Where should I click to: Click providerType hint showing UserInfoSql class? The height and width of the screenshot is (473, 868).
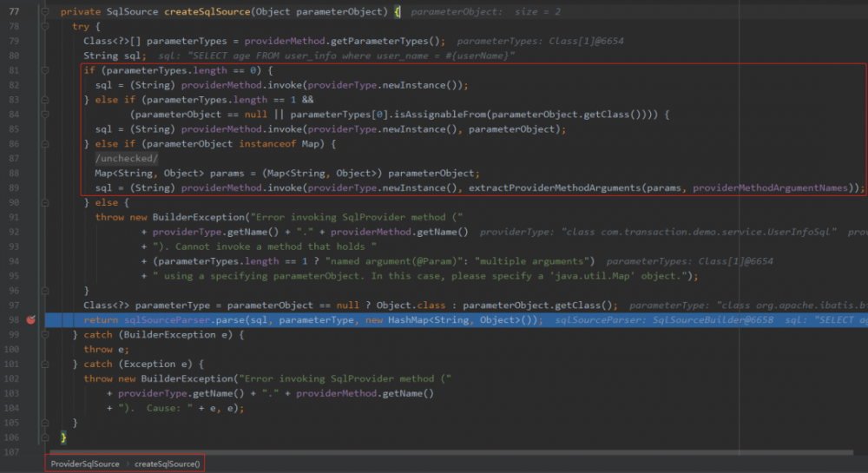tap(658, 232)
